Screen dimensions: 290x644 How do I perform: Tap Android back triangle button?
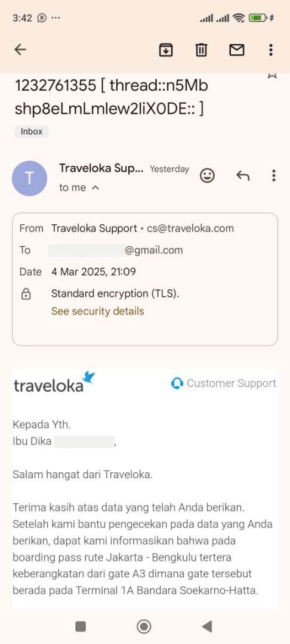[207, 626]
